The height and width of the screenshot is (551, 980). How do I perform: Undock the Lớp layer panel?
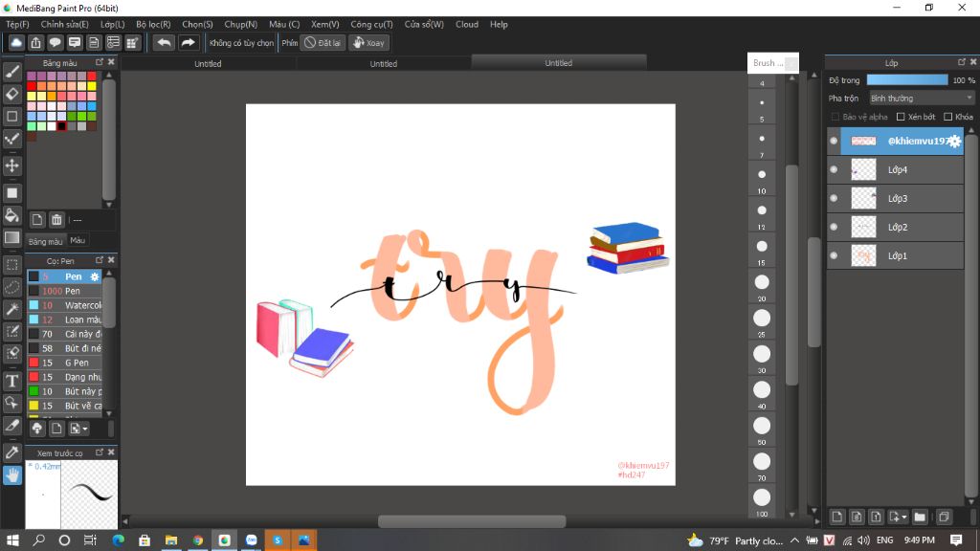coord(961,62)
